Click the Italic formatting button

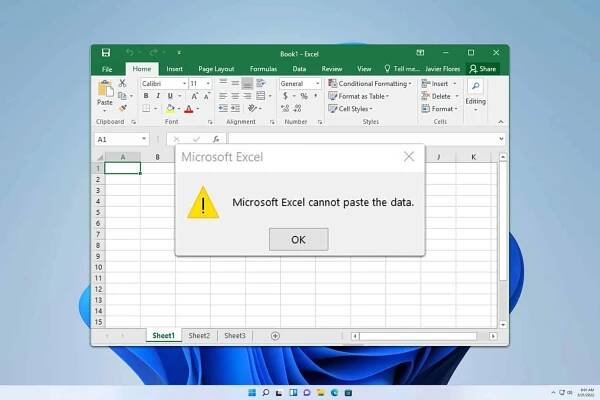pyautogui.click(x=157, y=96)
